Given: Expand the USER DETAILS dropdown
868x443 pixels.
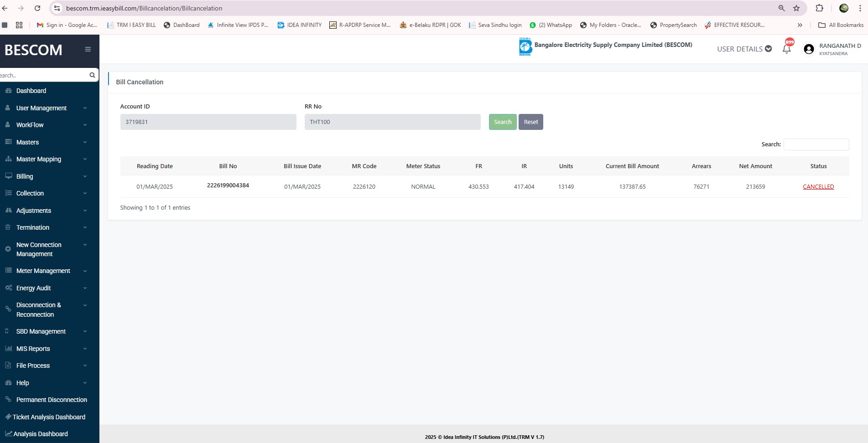Looking at the screenshot, I should tap(744, 49).
